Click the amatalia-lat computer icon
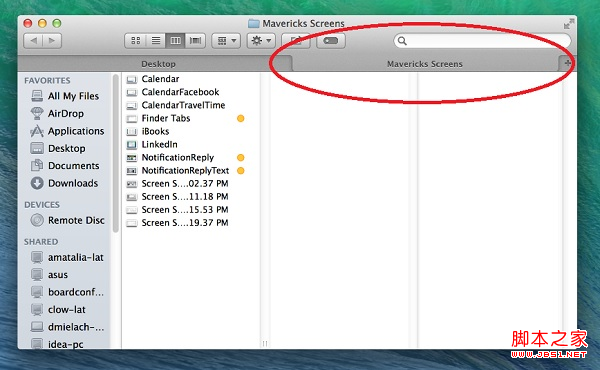 click(x=37, y=257)
